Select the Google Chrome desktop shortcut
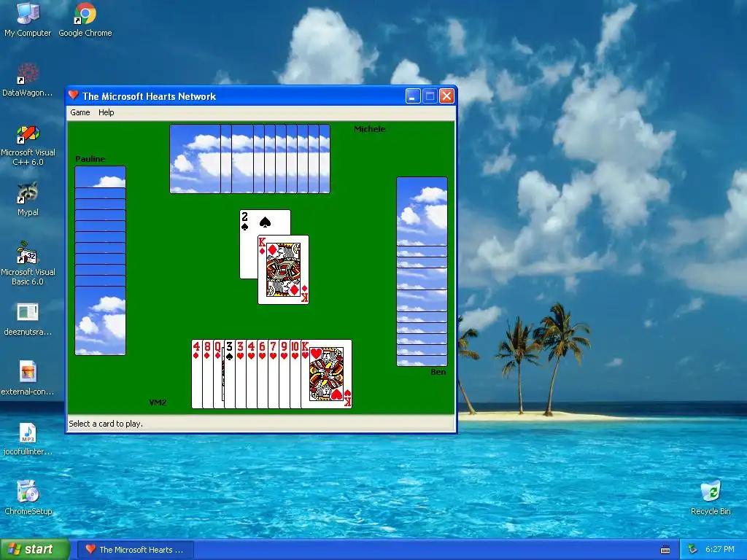The height and width of the screenshot is (560, 747). (85, 20)
